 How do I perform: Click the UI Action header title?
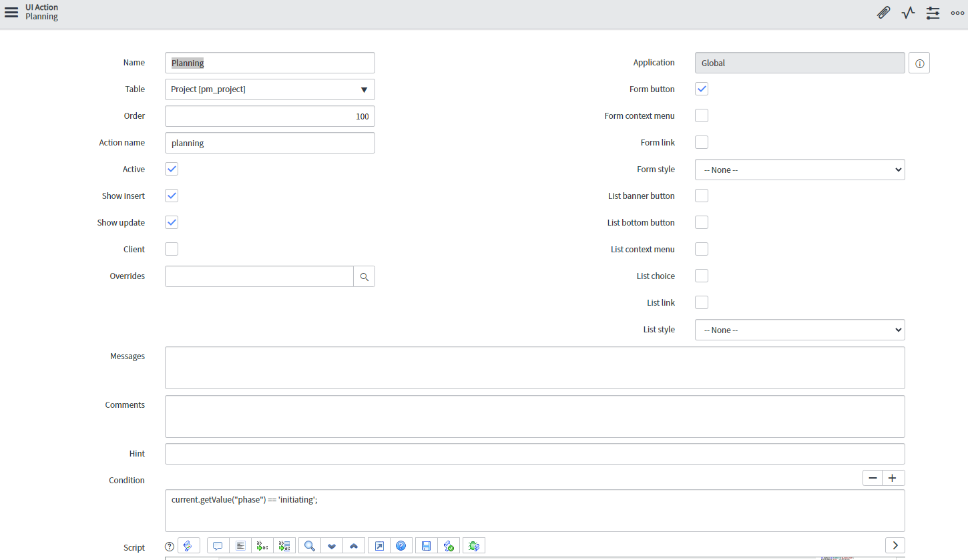pos(41,7)
